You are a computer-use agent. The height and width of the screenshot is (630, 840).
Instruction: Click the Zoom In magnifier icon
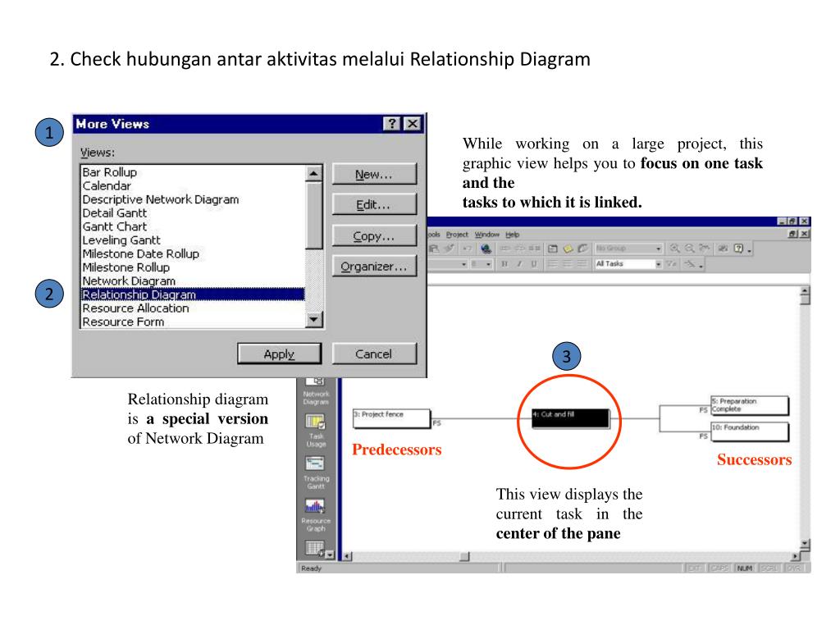(675, 249)
